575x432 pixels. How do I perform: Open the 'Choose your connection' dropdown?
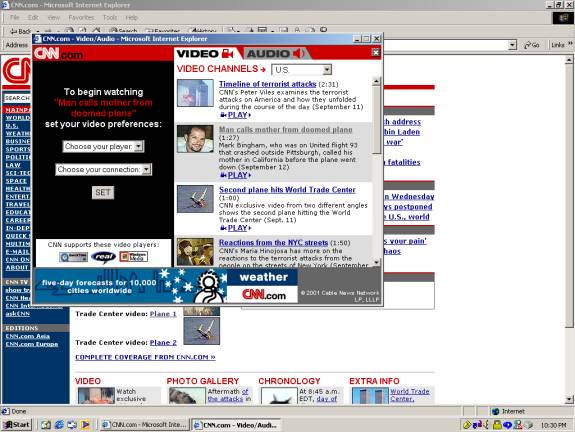[x=103, y=169]
